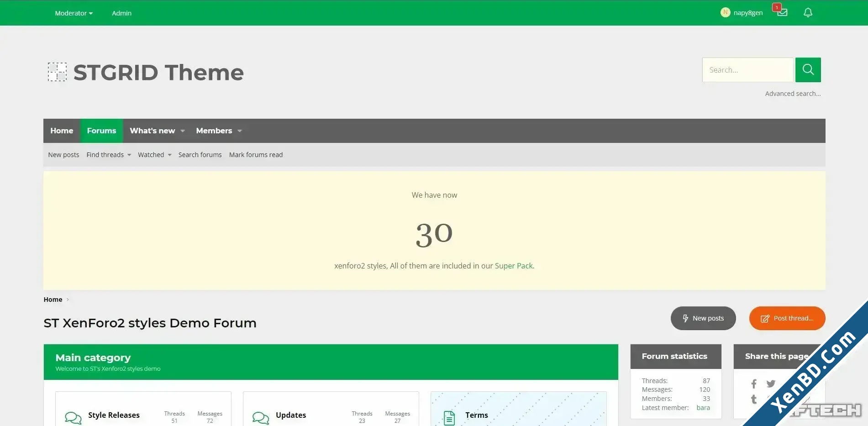Open the Admin link in the top bar
The width and height of the screenshot is (868, 426).
click(x=121, y=13)
